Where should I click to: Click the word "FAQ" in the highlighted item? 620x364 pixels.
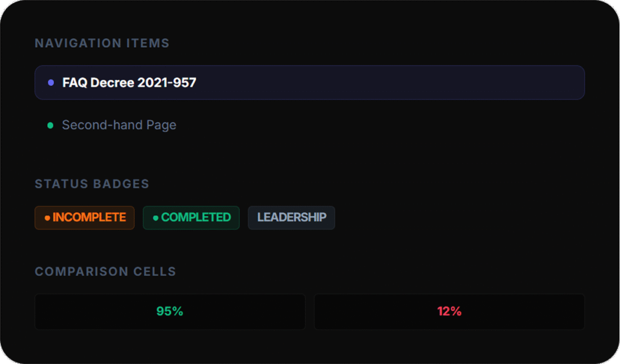click(x=74, y=82)
